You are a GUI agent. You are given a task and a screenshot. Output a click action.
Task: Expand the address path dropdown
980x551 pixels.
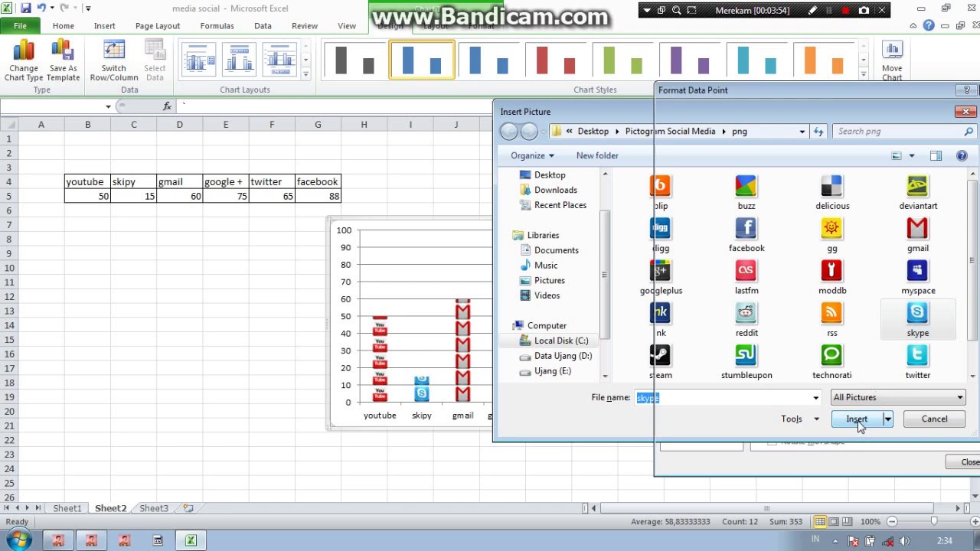click(802, 132)
